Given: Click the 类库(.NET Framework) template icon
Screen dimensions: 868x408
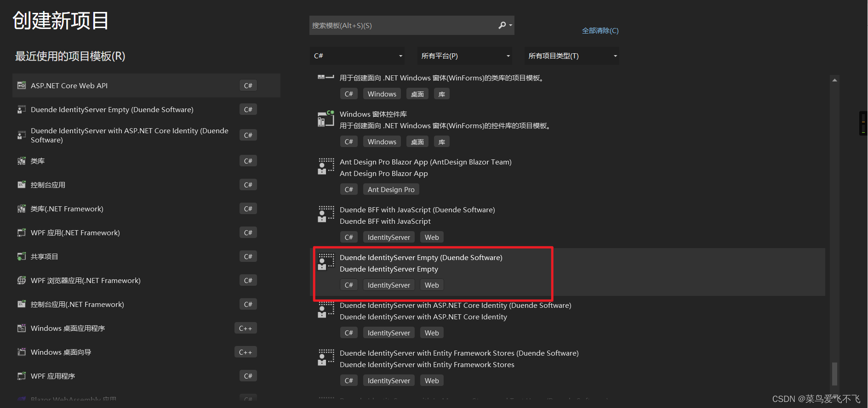Looking at the screenshot, I should click(x=21, y=209).
